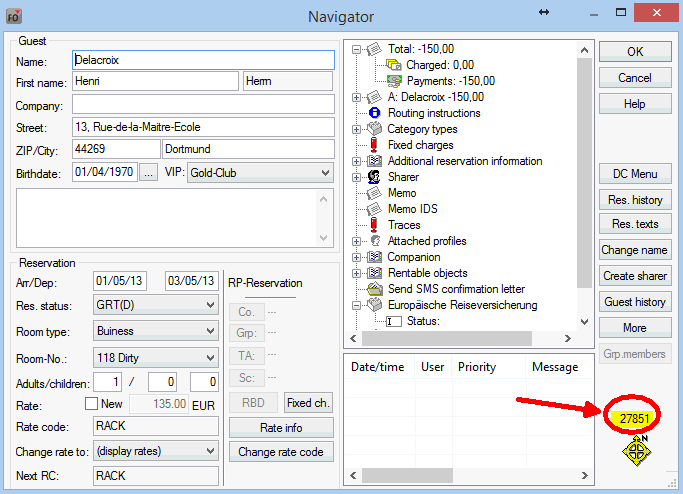
Task: Select the Rentable objects tree item
Action: [x=427, y=273]
